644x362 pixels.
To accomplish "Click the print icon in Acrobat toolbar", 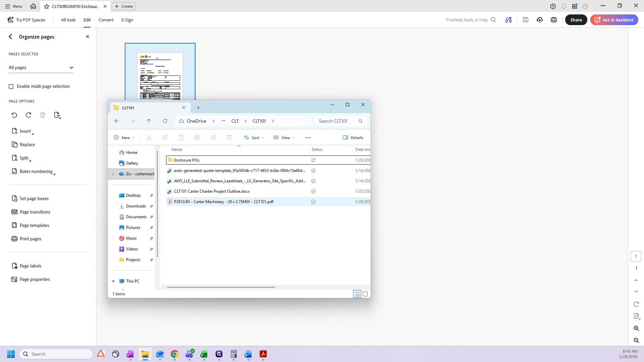I will [554, 20].
